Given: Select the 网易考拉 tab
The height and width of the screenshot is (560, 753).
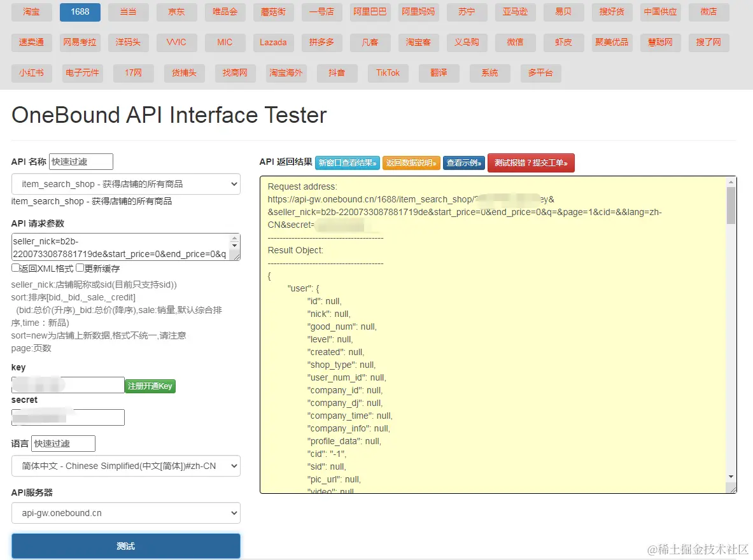Looking at the screenshot, I should coord(80,42).
